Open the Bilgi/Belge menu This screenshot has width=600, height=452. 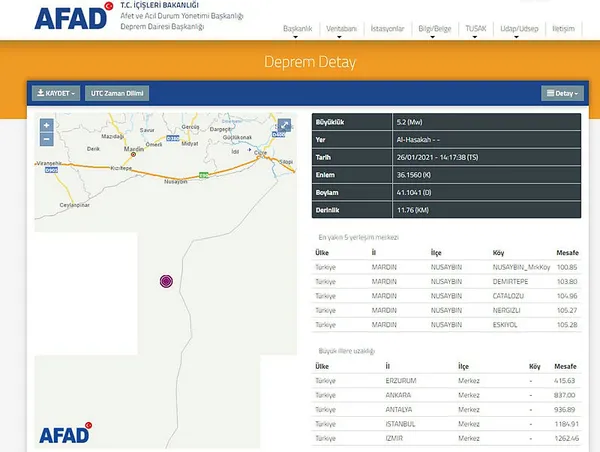pyautogui.click(x=435, y=29)
